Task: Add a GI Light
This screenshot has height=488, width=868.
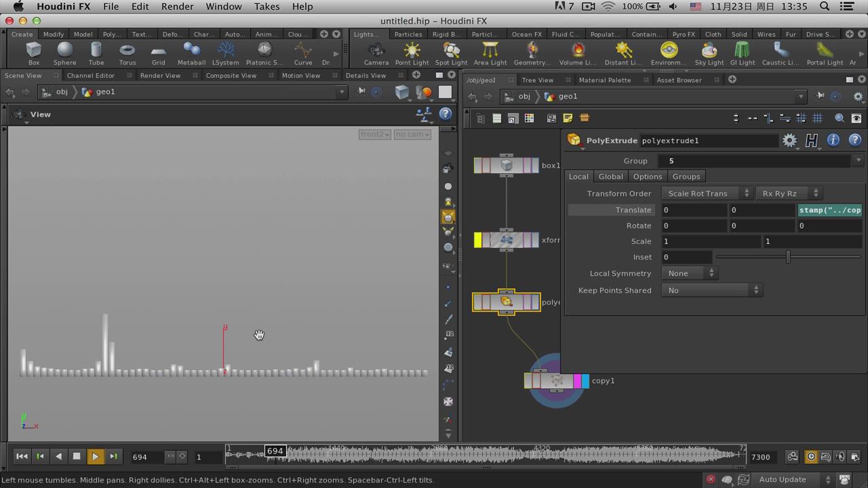Action: (742, 54)
